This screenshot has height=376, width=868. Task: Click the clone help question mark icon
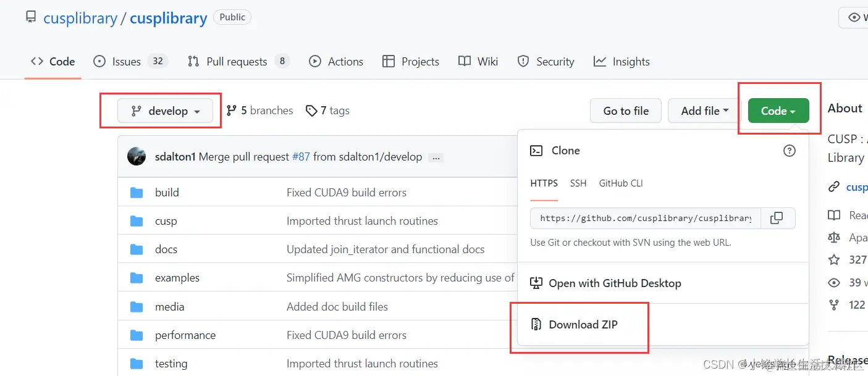tap(789, 151)
